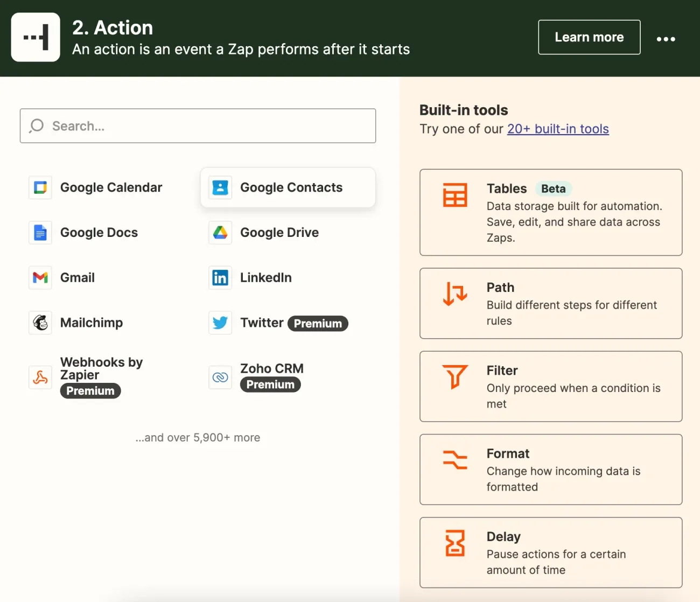The height and width of the screenshot is (602, 700).
Task: Click the Delay title text
Action: (x=503, y=537)
